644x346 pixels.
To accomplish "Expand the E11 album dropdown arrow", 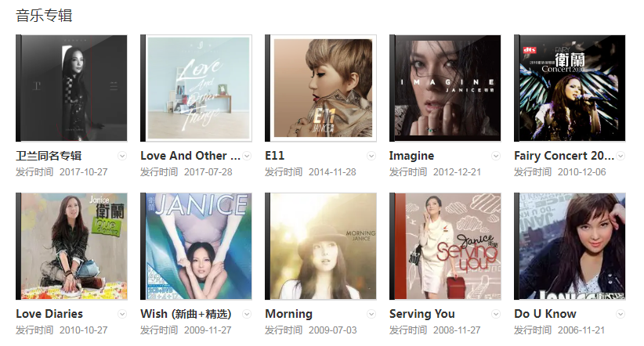I will tap(371, 156).
